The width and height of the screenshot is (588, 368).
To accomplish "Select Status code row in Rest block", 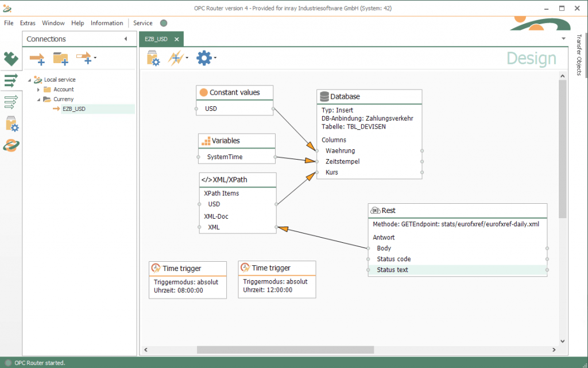I will point(458,259).
